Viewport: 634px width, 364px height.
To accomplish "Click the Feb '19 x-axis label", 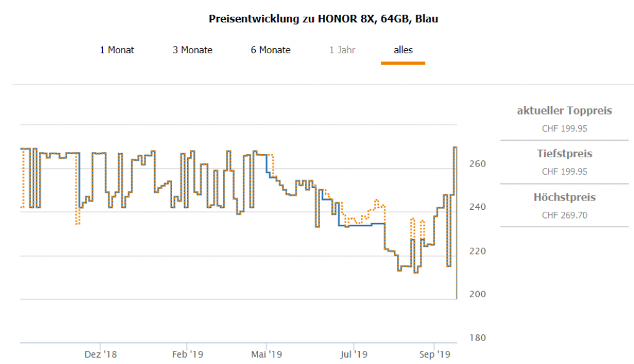I will point(188,355).
